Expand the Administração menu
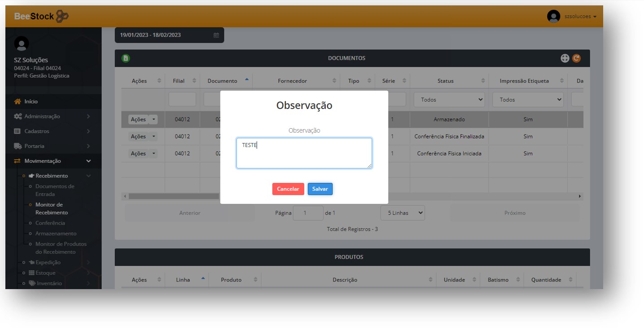The height and width of the screenshot is (329, 644). [x=42, y=117]
